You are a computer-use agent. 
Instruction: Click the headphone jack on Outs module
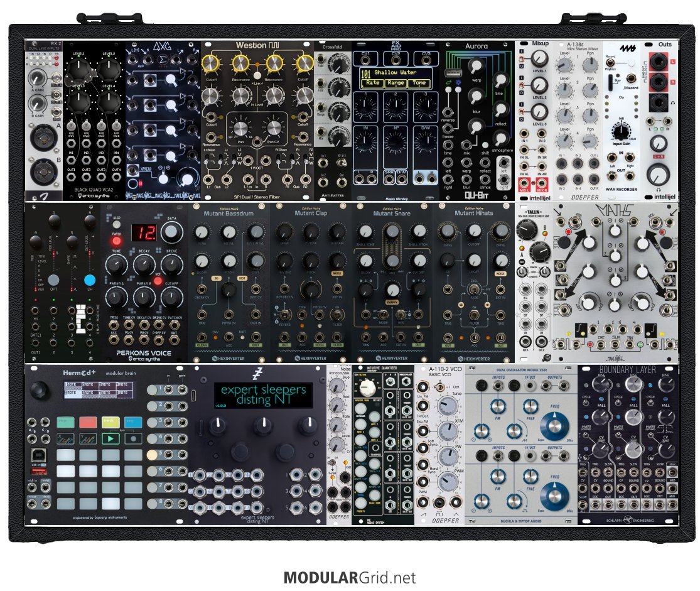658,103
